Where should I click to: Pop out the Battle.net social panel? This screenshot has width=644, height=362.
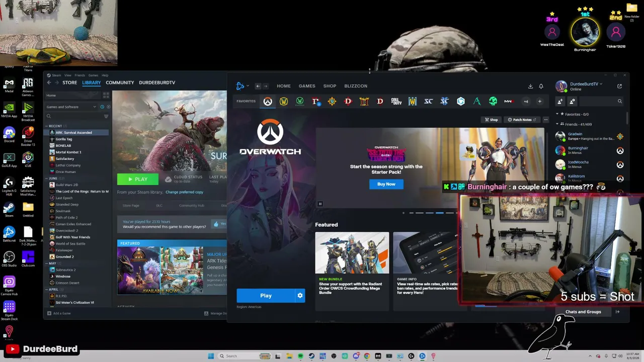coord(619,86)
